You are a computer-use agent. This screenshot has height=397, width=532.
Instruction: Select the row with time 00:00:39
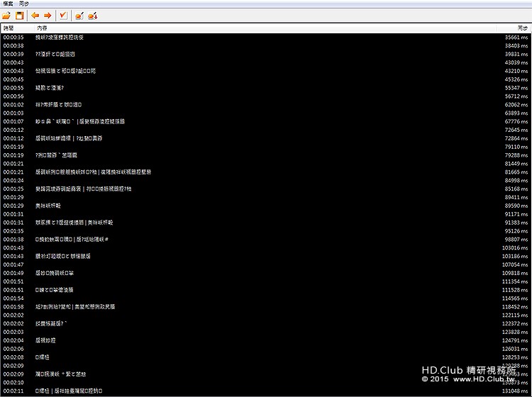[x=266, y=55]
